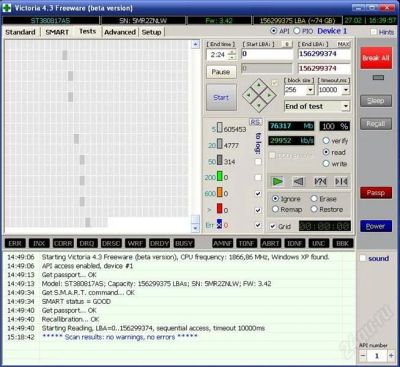Select the verify radio button
The width and height of the screenshot is (400, 367).
coord(326,141)
